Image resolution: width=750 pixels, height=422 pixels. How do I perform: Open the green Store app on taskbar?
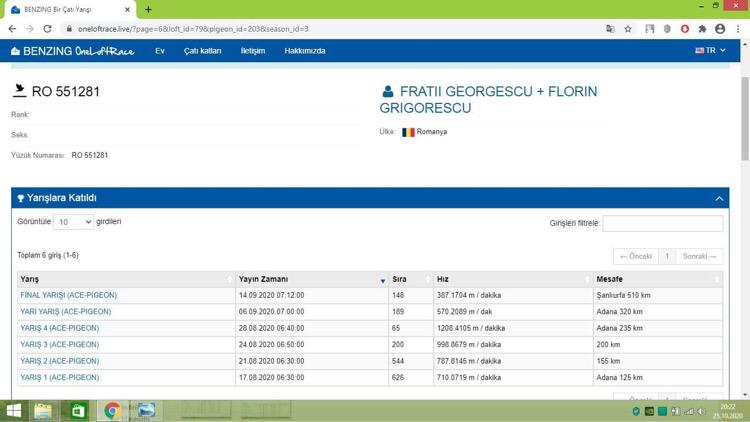pyautogui.click(x=77, y=411)
